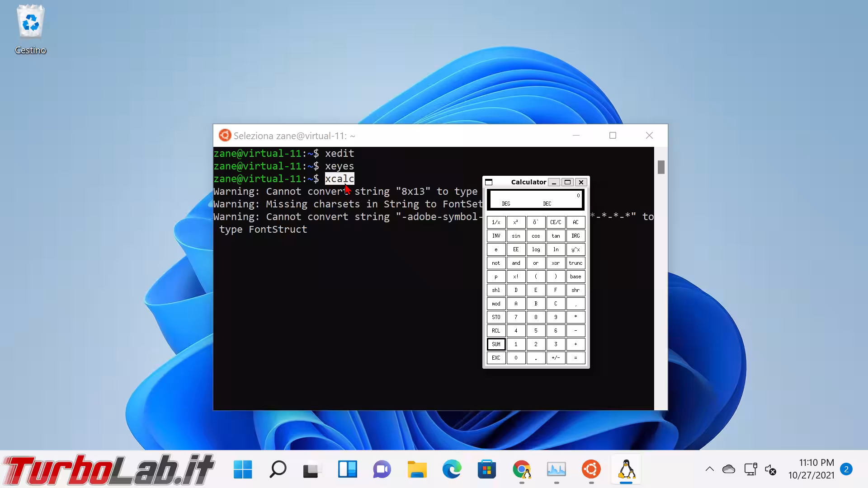The width and height of the screenshot is (868, 488).
Task: Click the terminal vertical scrollbar thumb
Action: [x=661, y=167]
